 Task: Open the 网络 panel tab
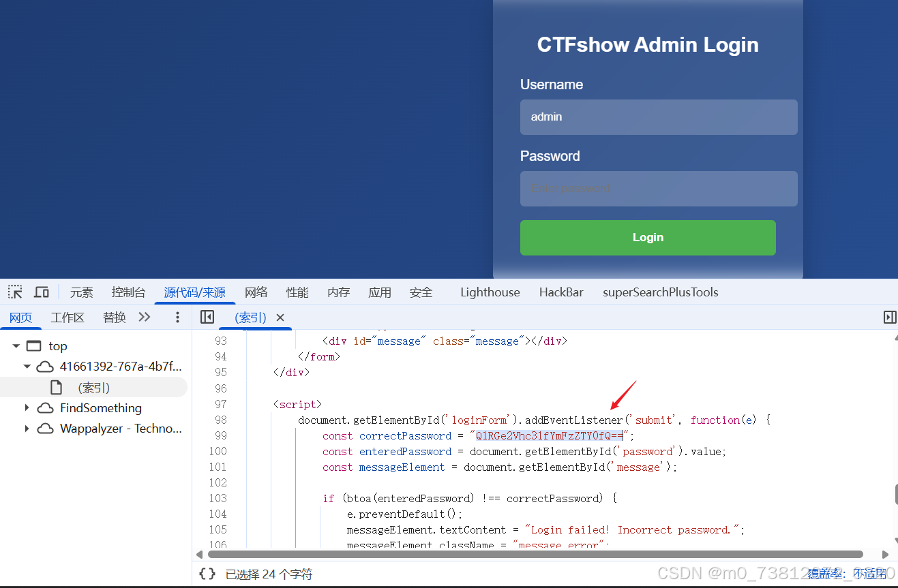tap(256, 292)
